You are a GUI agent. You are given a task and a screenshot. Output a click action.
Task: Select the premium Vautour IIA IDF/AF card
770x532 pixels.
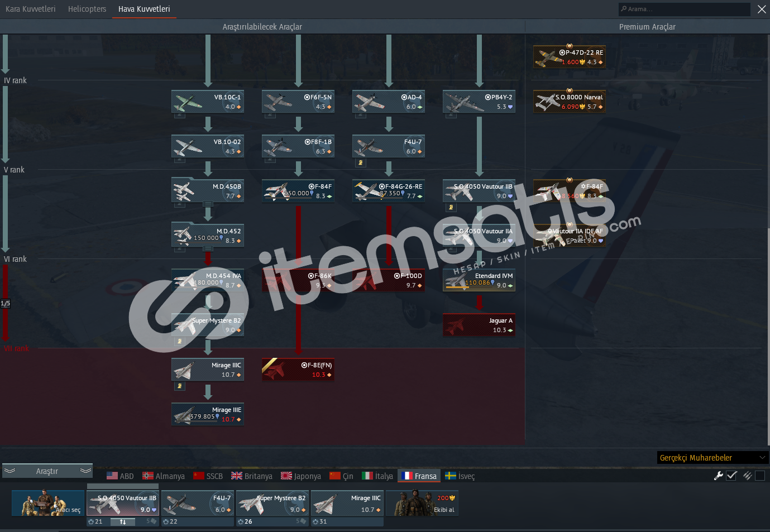(570, 236)
